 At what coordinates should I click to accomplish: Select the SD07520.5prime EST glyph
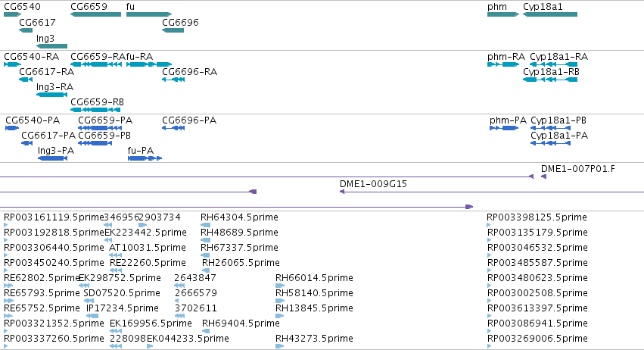89,301
